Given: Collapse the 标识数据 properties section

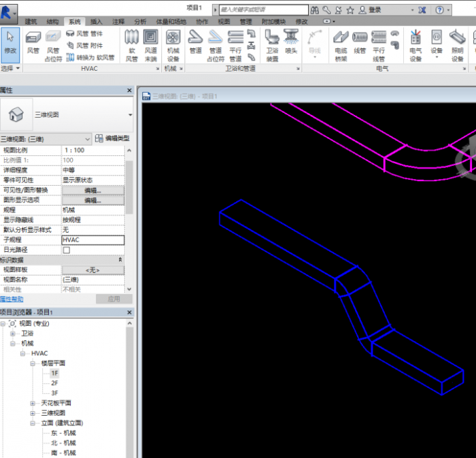Looking at the screenshot, I should coord(120,260).
